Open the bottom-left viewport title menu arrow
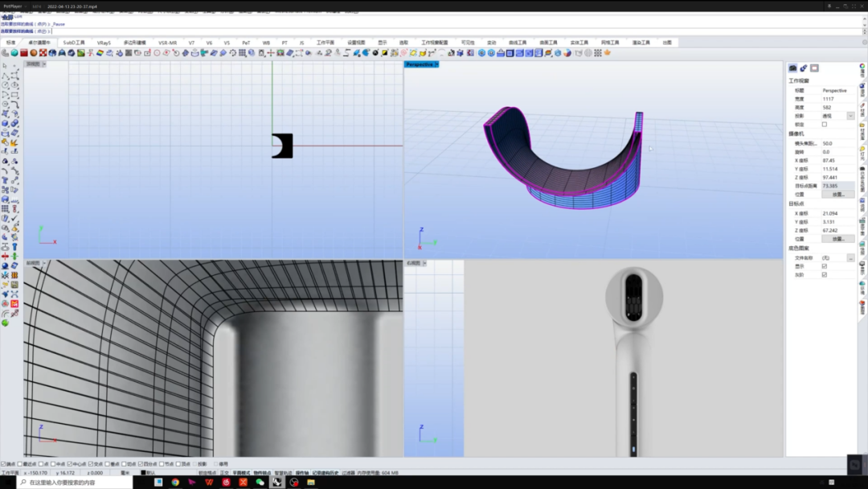 tap(43, 263)
